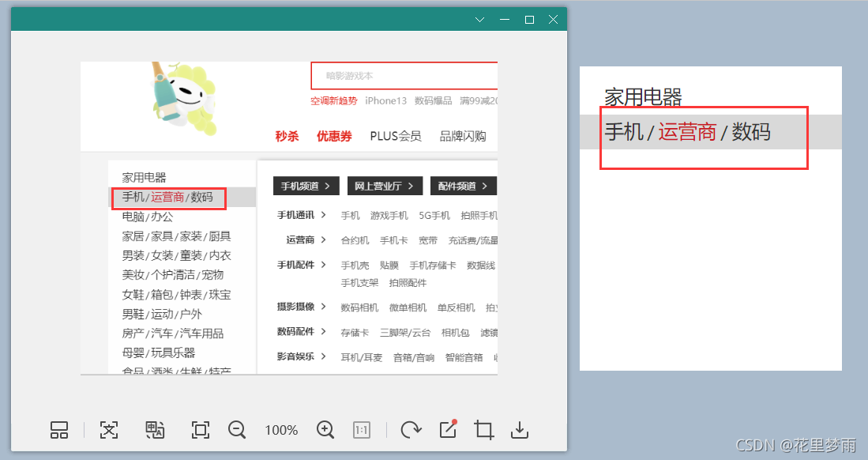The height and width of the screenshot is (460, 868).
Task: Save the image with the download icon
Action: tap(519, 430)
